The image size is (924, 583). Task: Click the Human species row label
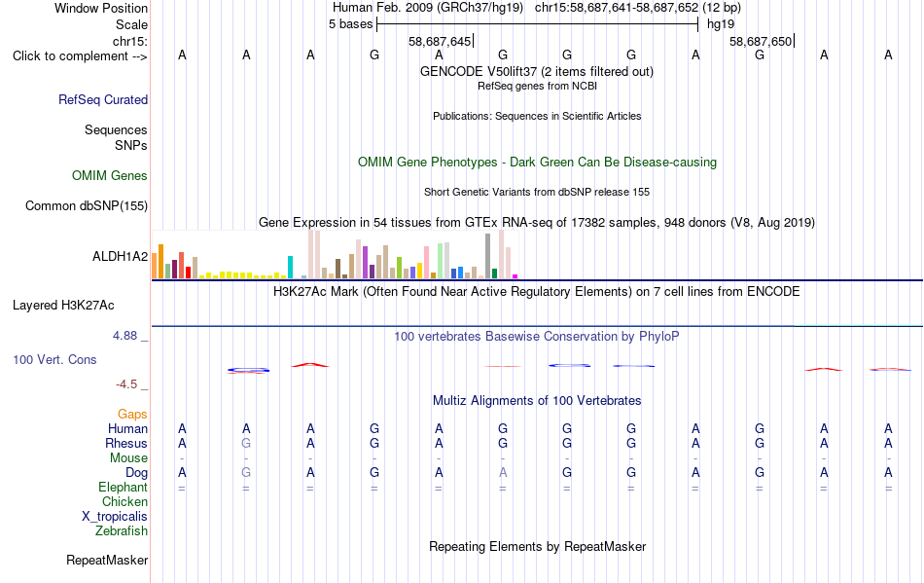click(127, 428)
